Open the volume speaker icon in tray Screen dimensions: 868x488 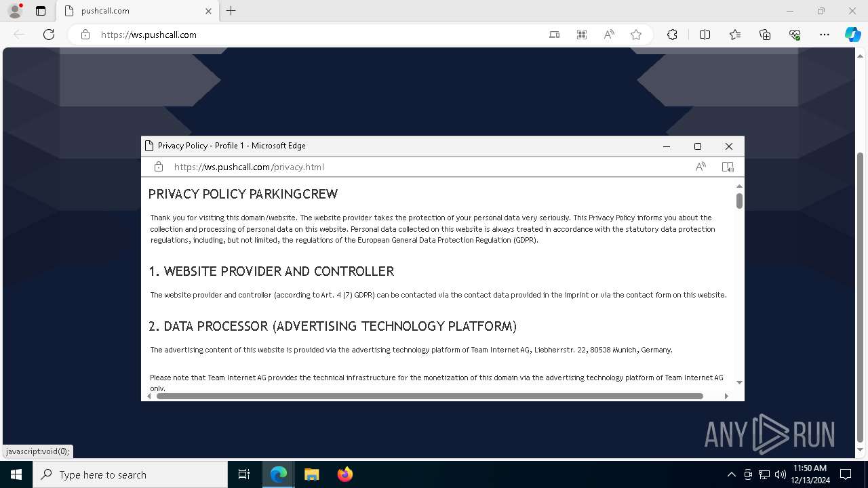(x=780, y=474)
